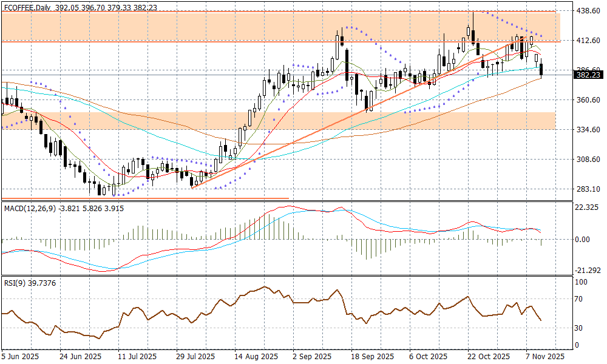Select the current price label 382.23
The image size is (607, 364).
[587, 75]
